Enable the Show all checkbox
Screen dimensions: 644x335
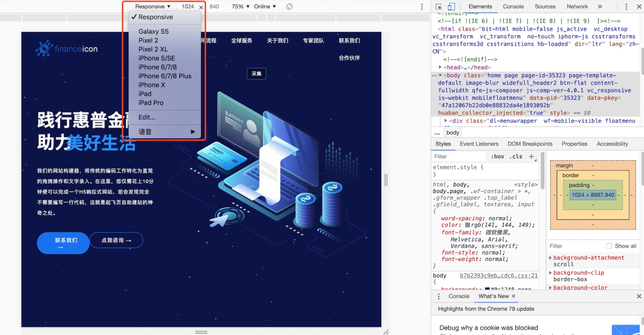tap(609, 246)
